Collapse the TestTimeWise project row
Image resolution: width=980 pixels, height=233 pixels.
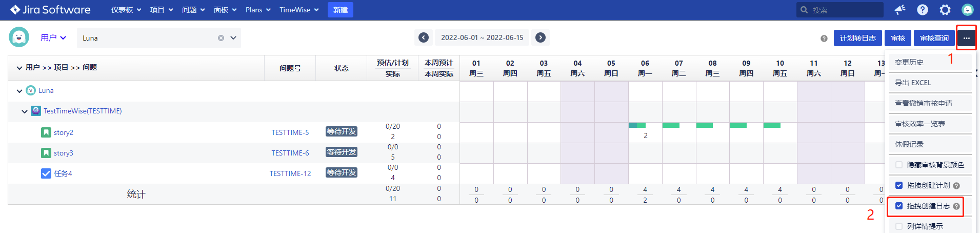pyautogui.click(x=25, y=111)
